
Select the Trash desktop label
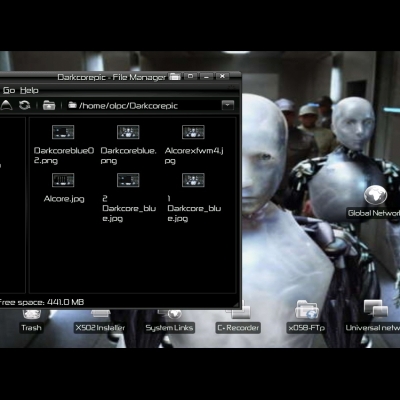click(x=31, y=328)
